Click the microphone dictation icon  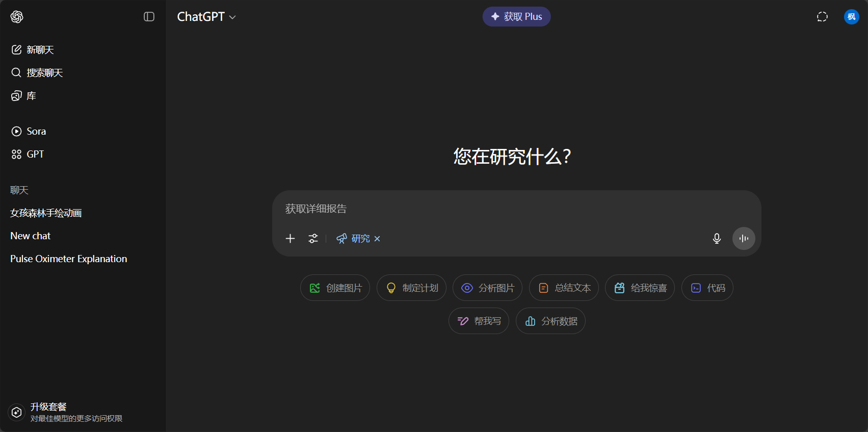tap(717, 238)
